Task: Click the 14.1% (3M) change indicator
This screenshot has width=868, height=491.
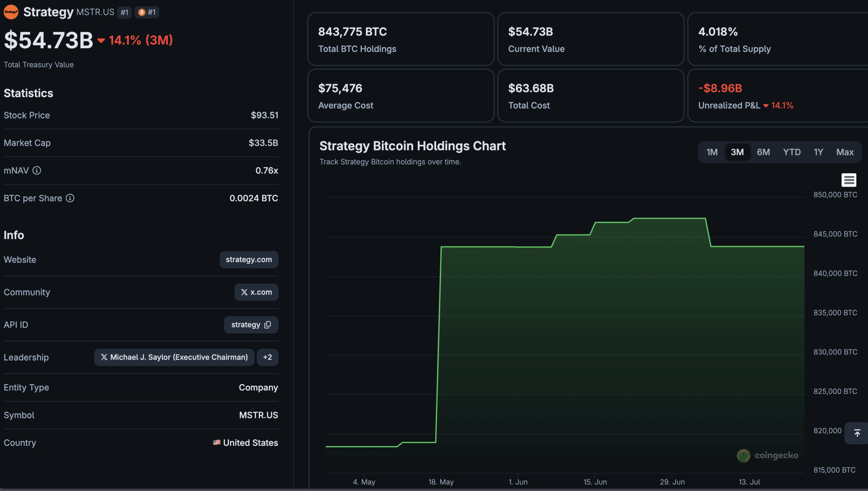Action: pos(135,40)
